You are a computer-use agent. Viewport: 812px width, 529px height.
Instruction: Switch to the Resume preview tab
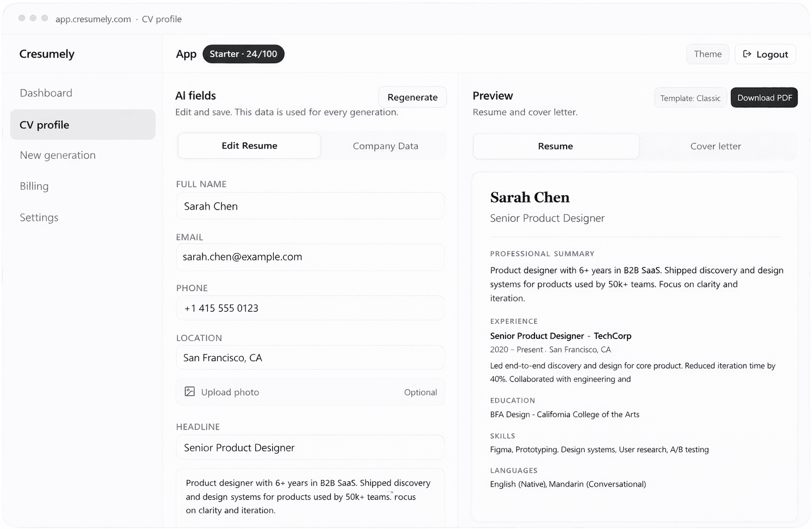click(x=555, y=146)
